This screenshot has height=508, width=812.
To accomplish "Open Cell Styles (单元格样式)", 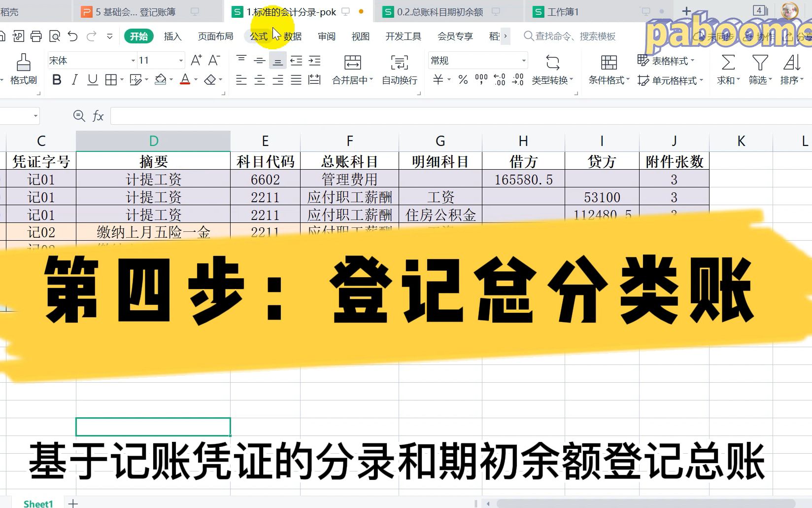I will point(670,80).
